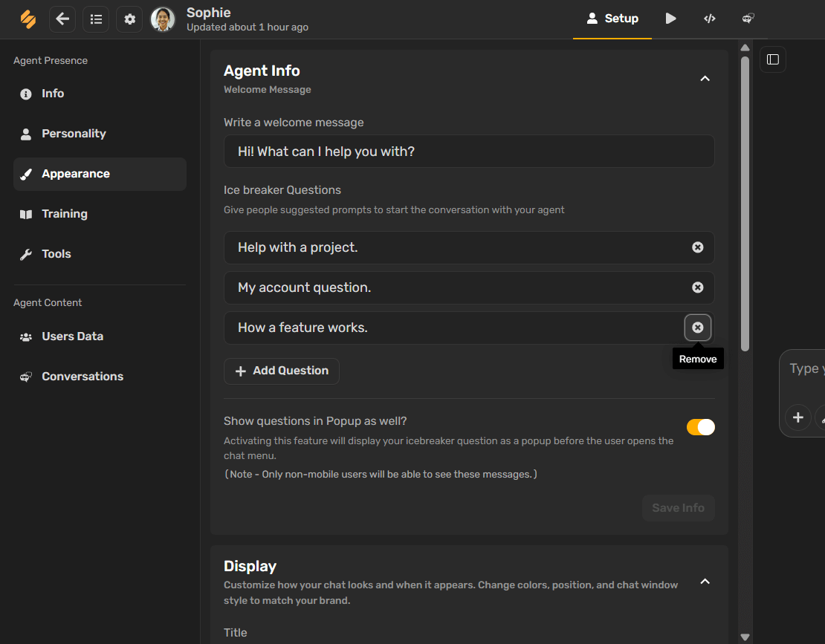Image resolution: width=825 pixels, height=644 pixels.
Task: Open the embed code icon tab
Action: tap(709, 19)
